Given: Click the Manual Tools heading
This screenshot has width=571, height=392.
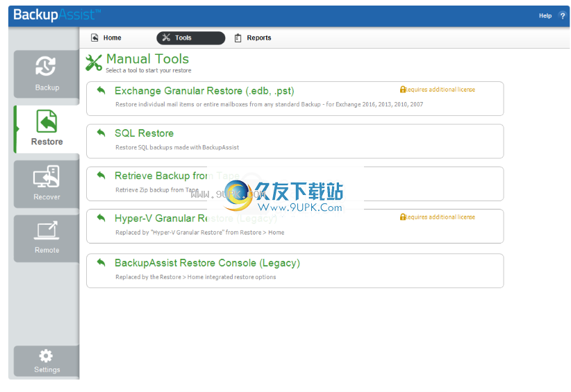Looking at the screenshot, I should pos(147,59).
